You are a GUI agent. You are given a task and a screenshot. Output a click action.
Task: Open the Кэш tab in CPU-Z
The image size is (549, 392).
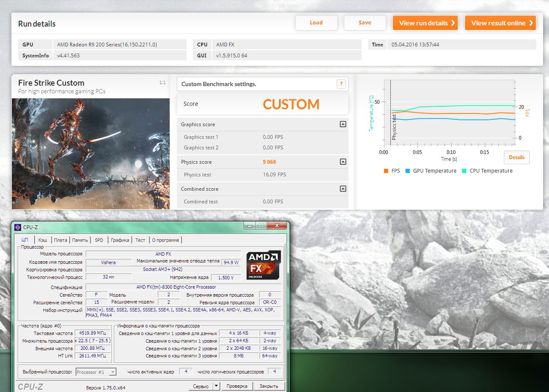click(x=43, y=240)
